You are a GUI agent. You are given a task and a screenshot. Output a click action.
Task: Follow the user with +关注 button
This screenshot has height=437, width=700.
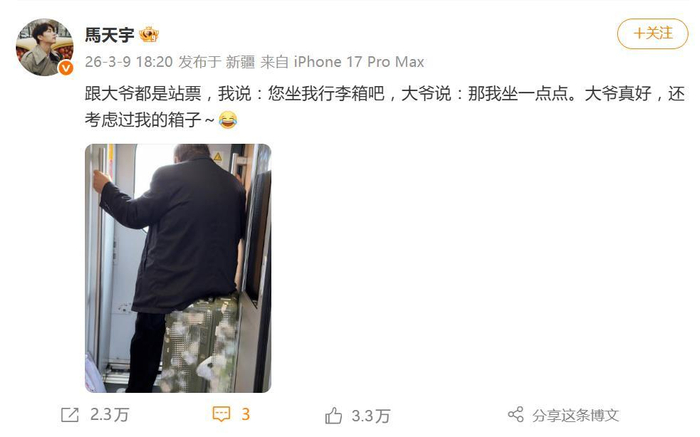(x=653, y=33)
